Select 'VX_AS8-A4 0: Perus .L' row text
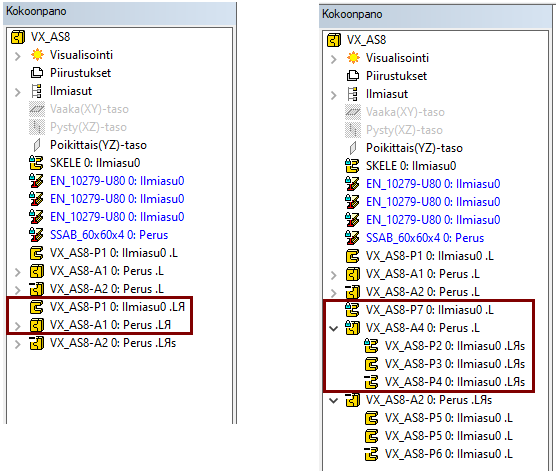 pos(423,328)
